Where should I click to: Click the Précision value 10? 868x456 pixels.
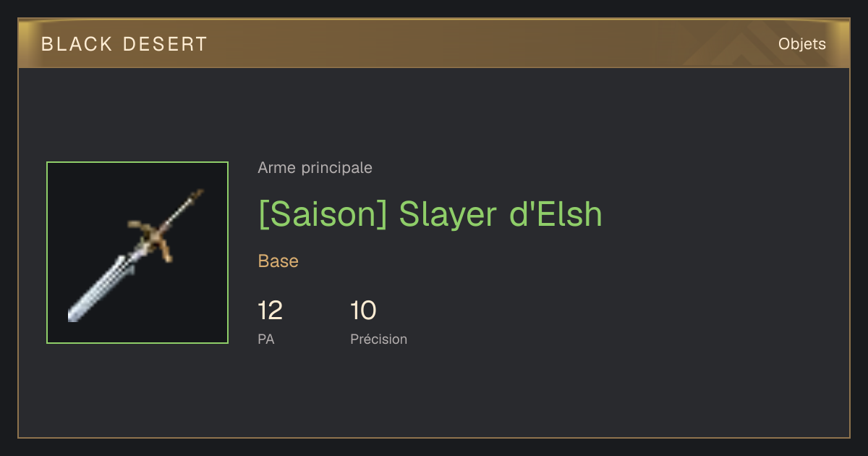coord(363,311)
